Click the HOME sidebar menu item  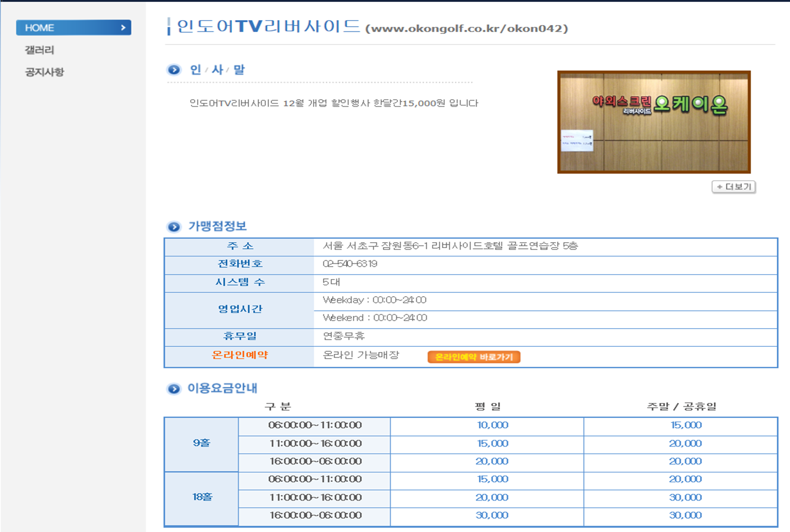(x=73, y=28)
